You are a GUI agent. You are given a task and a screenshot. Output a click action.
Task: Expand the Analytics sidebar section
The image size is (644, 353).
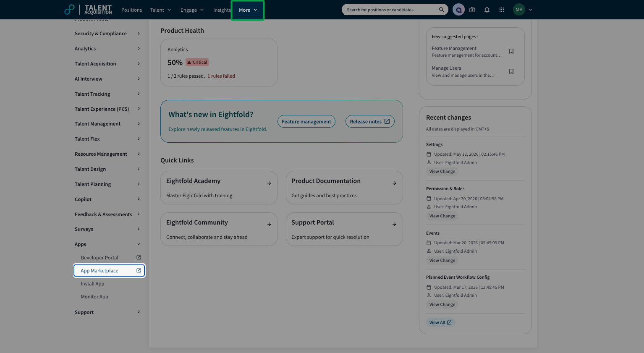(107, 49)
